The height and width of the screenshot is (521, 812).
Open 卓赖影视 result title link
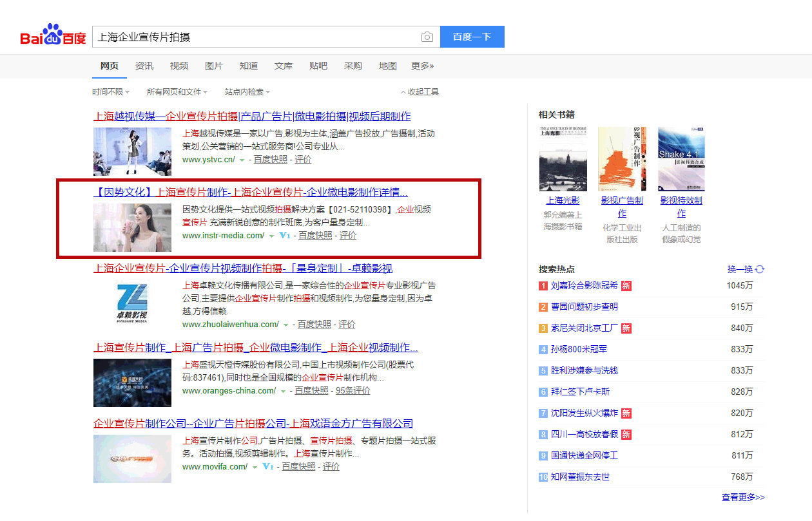[x=243, y=269]
